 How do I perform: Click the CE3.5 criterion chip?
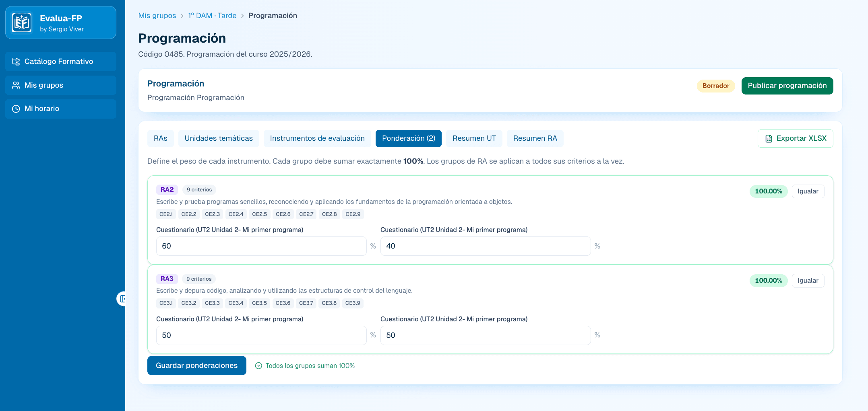click(259, 303)
